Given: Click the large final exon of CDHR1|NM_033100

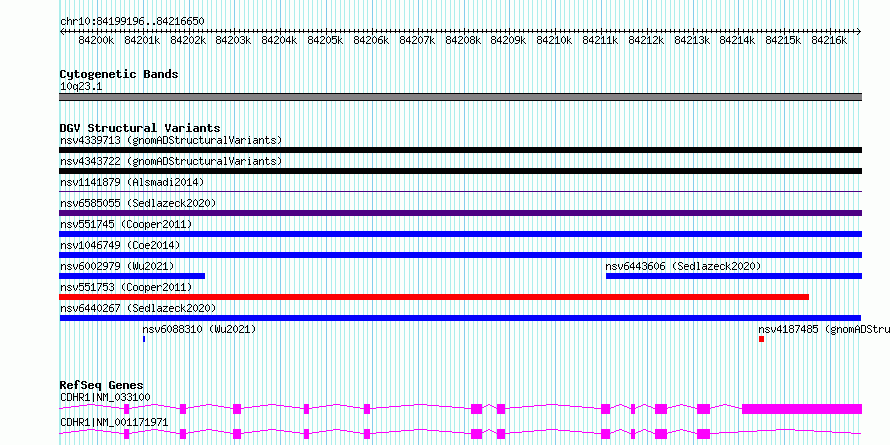Looking at the screenshot, I should 802,409.
